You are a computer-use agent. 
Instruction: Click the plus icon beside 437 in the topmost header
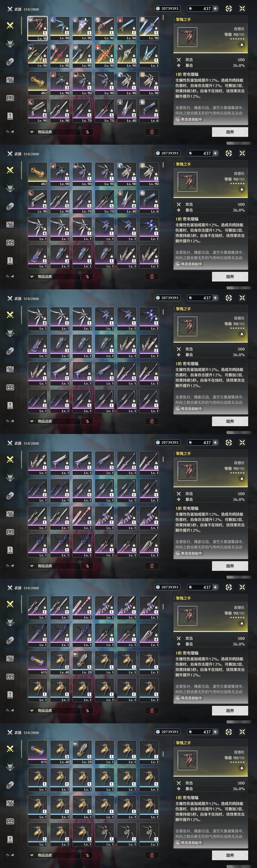coord(215,8)
